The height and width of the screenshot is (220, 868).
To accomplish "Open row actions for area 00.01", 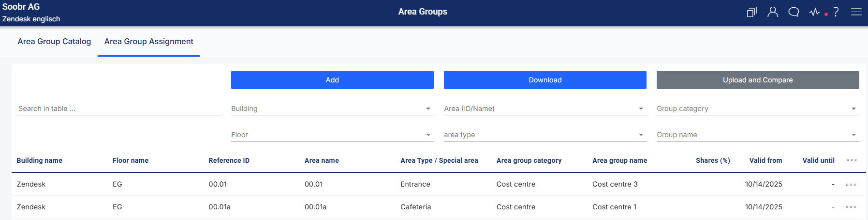I will click(851, 185).
